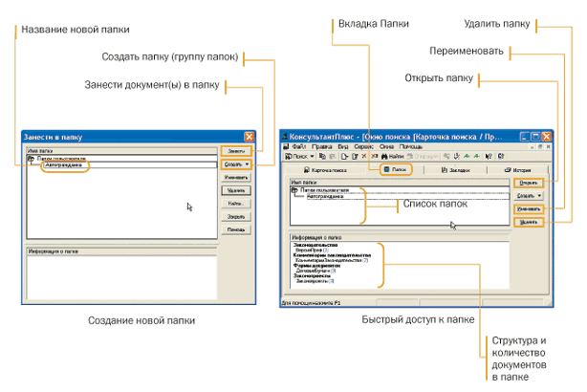Select Папки пользователя in КонсультантПлюс folder list

(324, 190)
